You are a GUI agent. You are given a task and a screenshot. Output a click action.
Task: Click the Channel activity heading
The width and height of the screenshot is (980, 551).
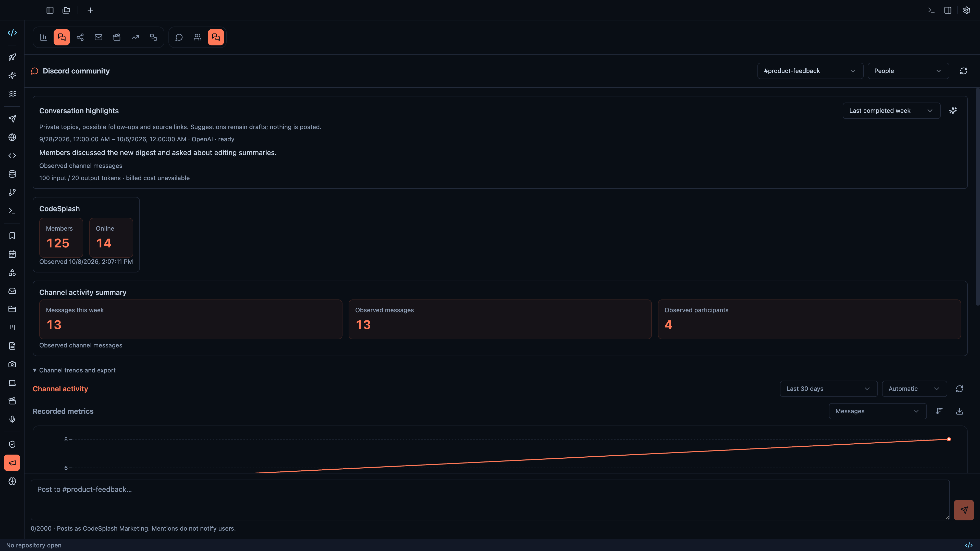[60, 389]
